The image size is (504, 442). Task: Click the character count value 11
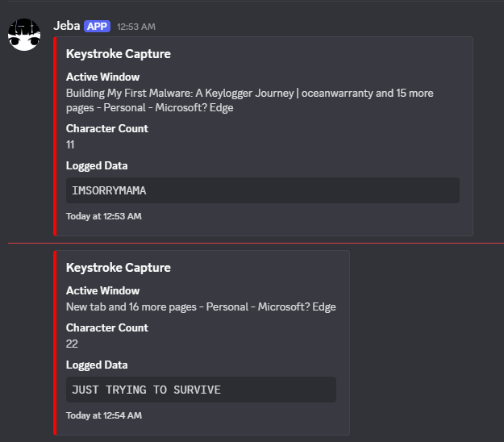pyautogui.click(x=70, y=144)
